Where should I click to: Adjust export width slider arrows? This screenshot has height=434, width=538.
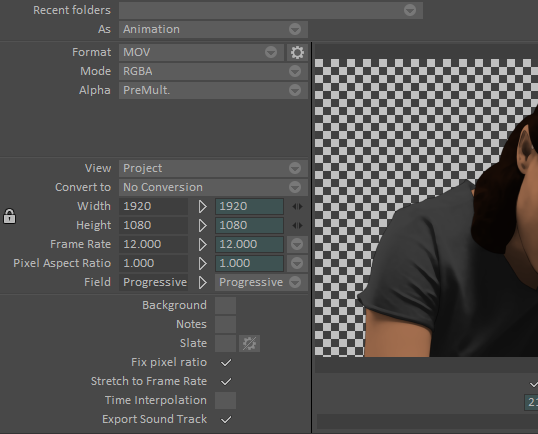[x=297, y=207]
